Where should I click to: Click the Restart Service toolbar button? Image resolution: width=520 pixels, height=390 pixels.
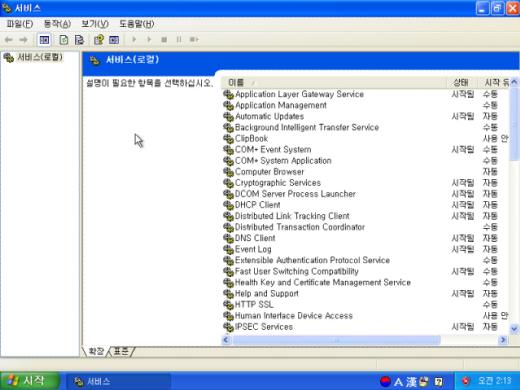pos(194,39)
